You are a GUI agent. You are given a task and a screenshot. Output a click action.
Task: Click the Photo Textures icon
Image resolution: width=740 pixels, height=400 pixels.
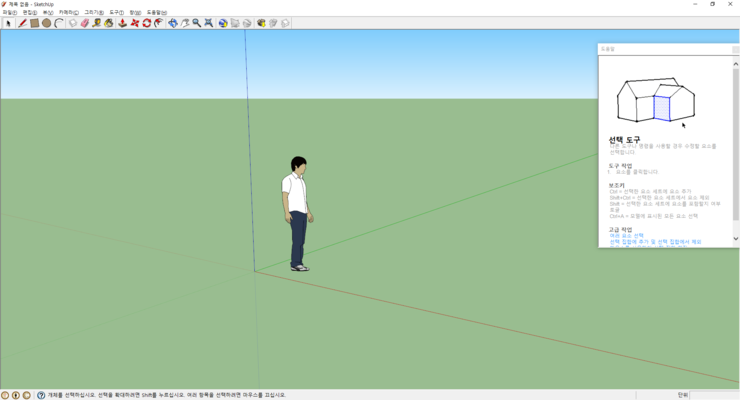(247, 23)
